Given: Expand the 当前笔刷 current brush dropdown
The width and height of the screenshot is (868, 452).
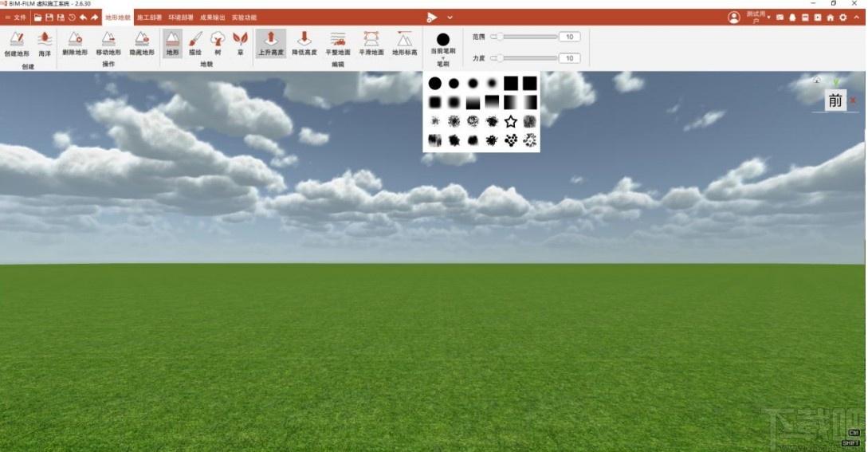Looking at the screenshot, I should (x=443, y=45).
